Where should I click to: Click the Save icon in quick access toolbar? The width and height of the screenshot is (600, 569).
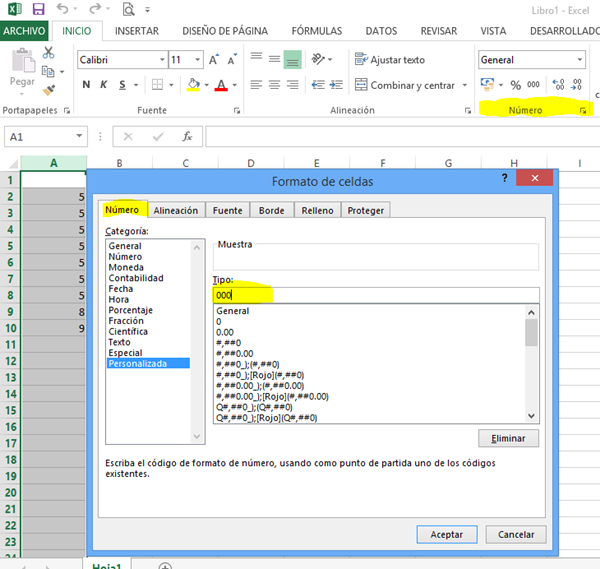(x=38, y=9)
